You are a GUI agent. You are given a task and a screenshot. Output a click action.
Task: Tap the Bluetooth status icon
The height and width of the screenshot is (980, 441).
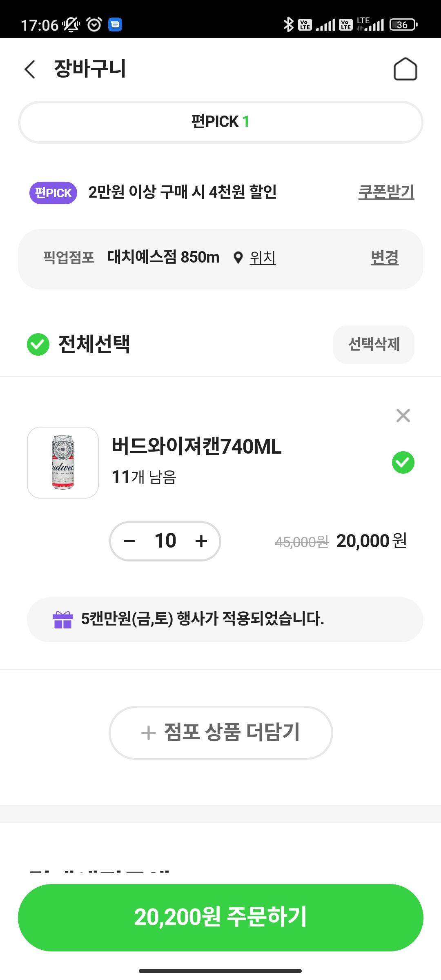(x=288, y=24)
